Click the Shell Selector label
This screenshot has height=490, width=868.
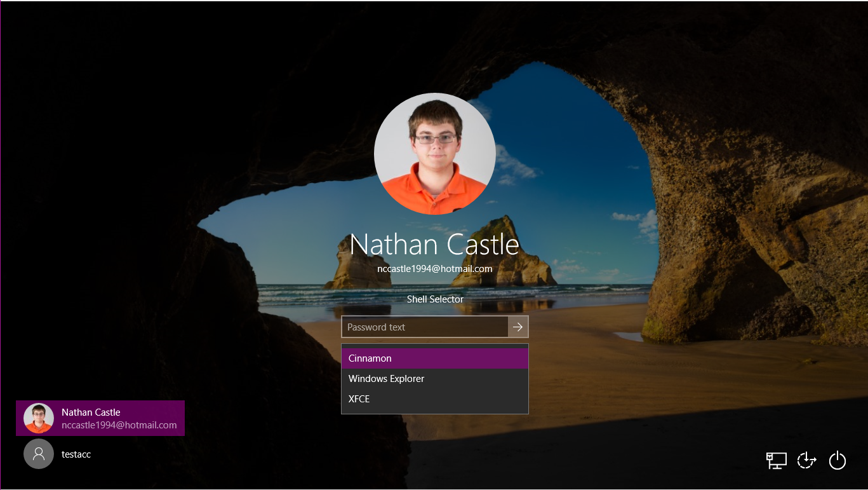435,299
